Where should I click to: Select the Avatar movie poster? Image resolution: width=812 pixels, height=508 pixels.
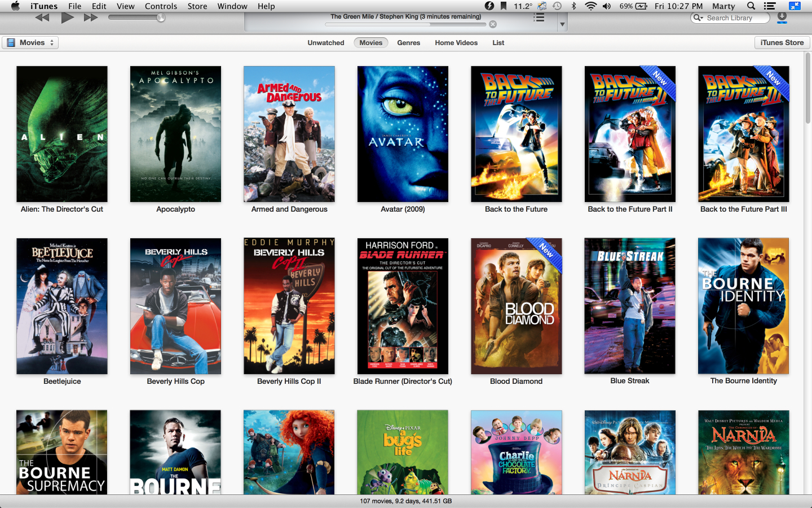pos(403,134)
